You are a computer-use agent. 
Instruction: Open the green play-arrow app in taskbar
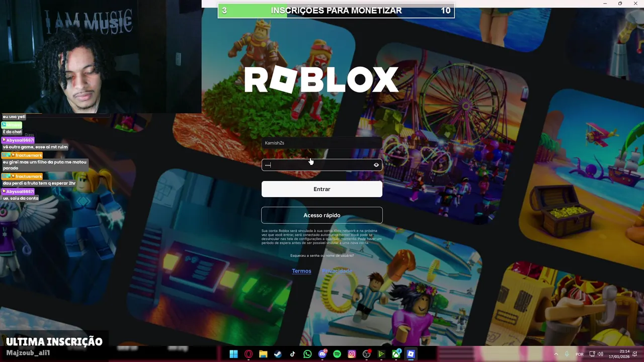(381, 354)
